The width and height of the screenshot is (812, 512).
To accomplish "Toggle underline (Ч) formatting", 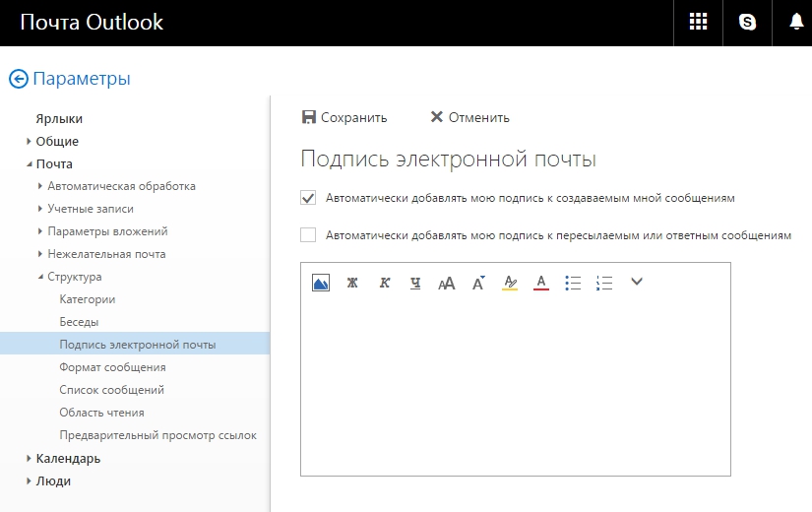I will point(415,283).
